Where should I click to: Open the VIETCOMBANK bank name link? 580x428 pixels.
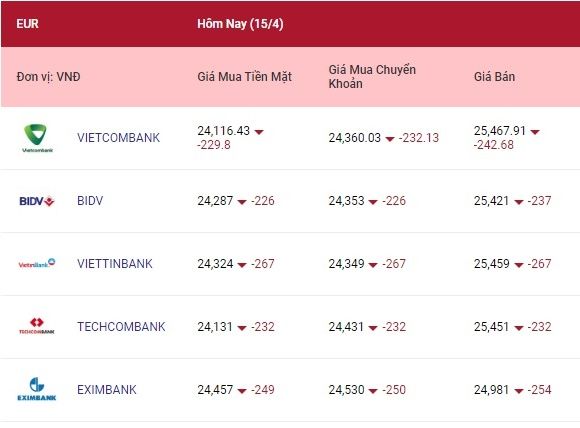(118, 138)
